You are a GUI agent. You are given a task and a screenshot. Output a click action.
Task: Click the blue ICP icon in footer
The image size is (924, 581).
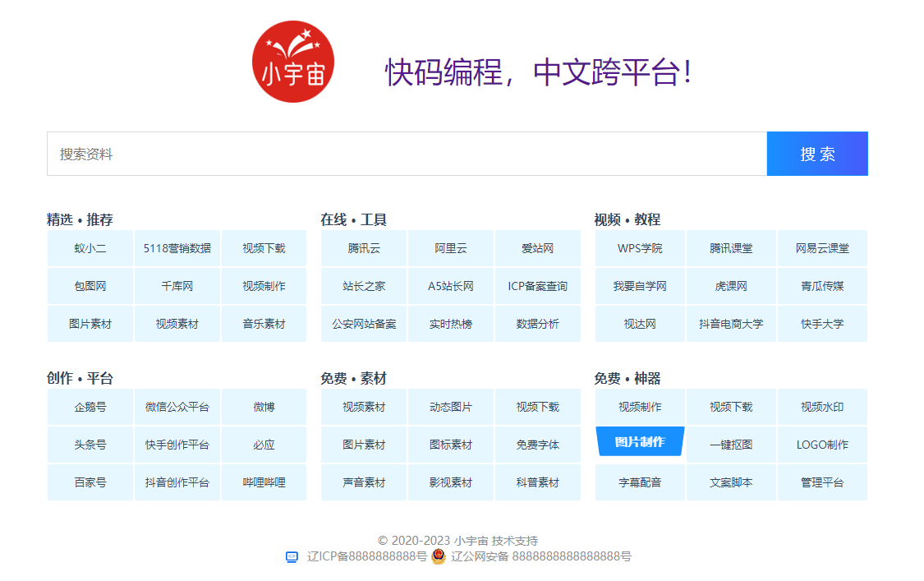point(292,557)
